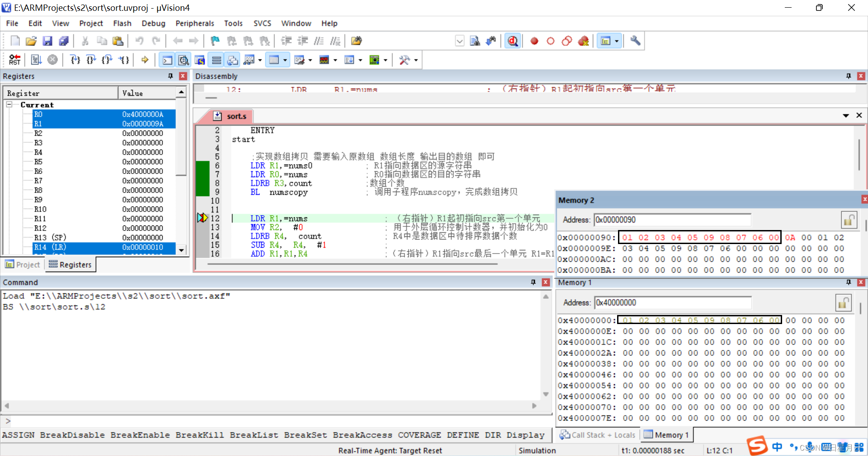Insert a breakpoint with solid red dot

click(534, 41)
